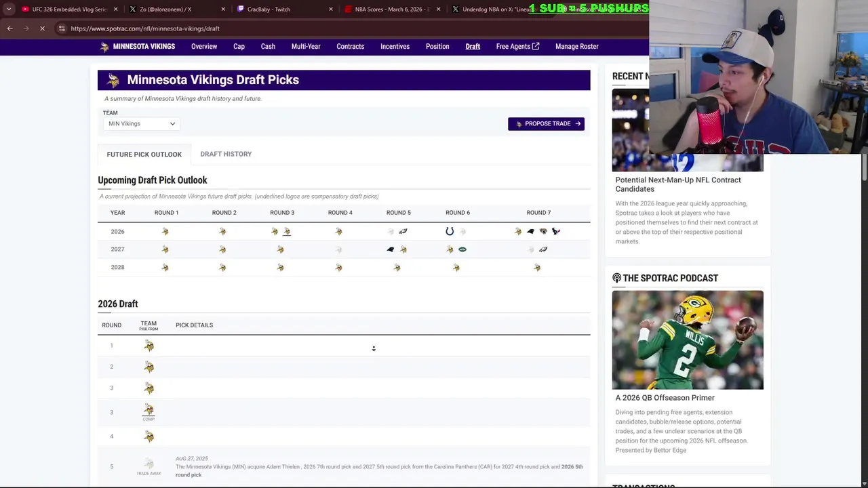Click the Vikings logo in Draft Picks header
Viewport: 868px width, 488px height.
click(x=113, y=81)
